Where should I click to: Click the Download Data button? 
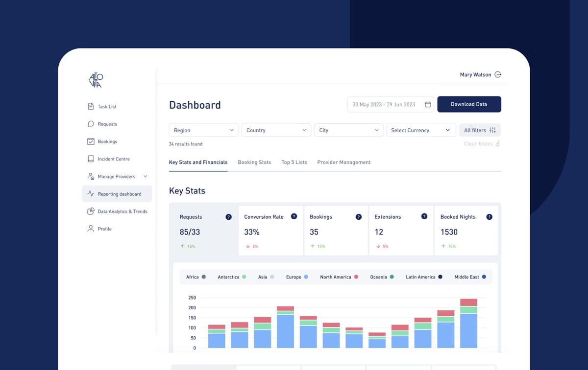(x=469, y=104)
